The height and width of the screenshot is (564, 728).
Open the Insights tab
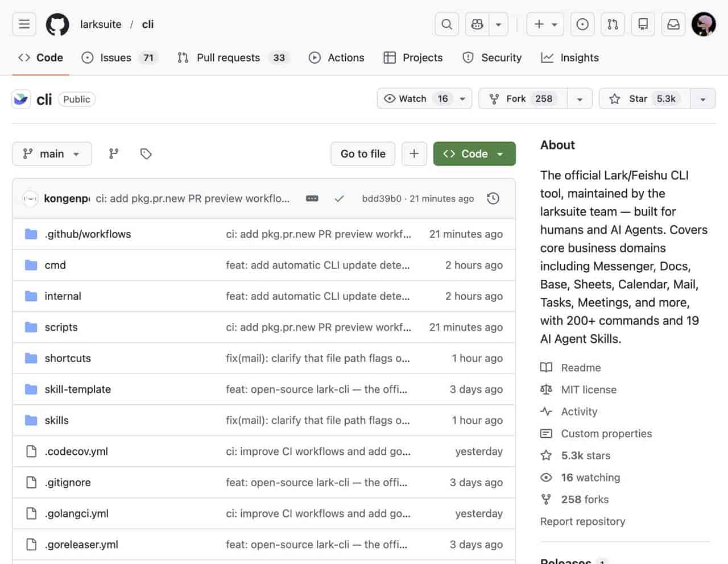tap(570, 57)
